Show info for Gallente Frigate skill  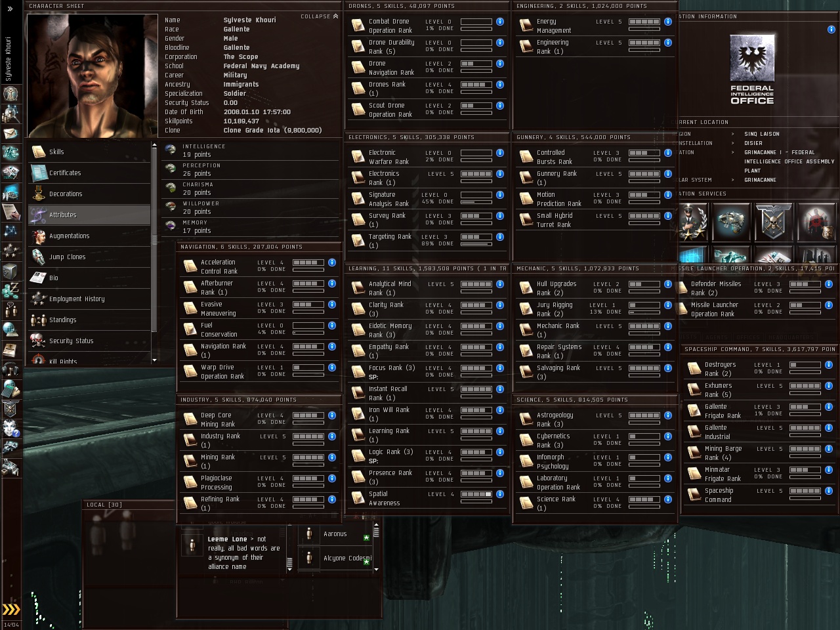[829, 407]
